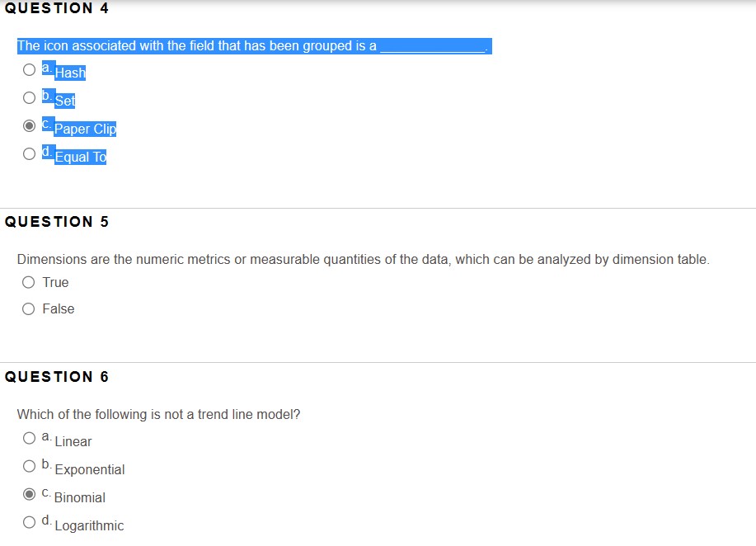Viewport: 756px width, 546px height.
Task: Select answer choice Set for Question 4
Action: [29, 97]
